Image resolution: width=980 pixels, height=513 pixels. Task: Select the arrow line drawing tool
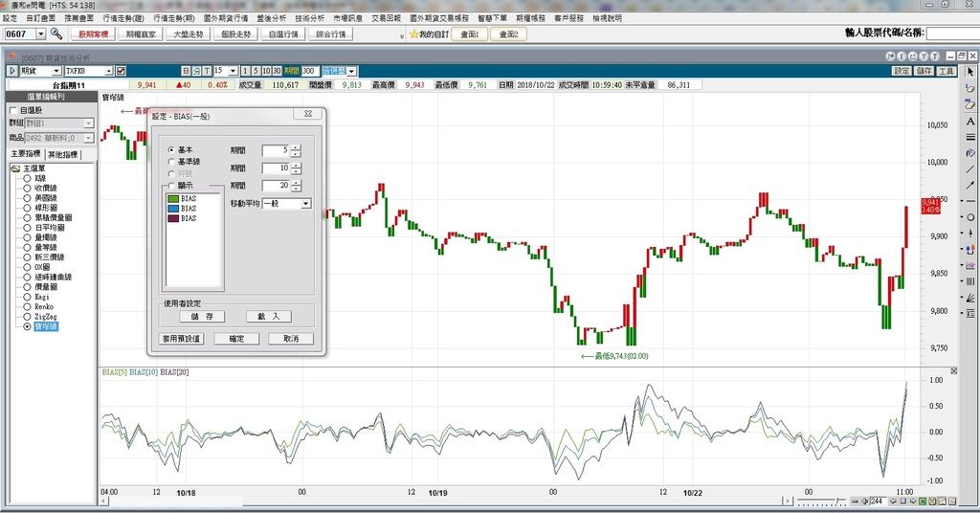point(970,185)
